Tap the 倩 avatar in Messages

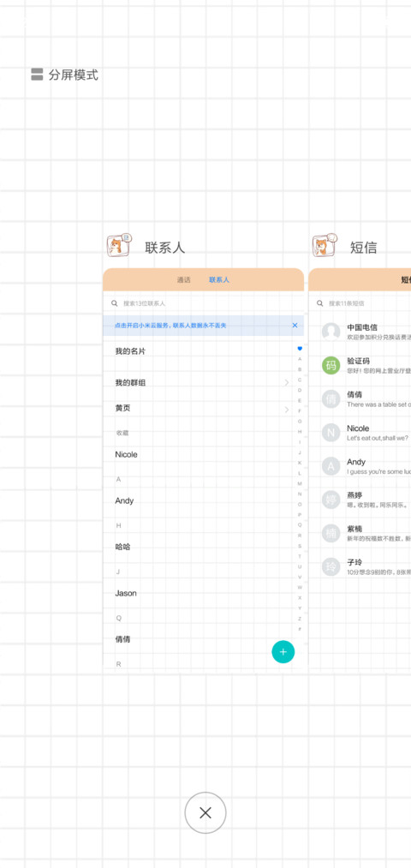tap(331, 398)
